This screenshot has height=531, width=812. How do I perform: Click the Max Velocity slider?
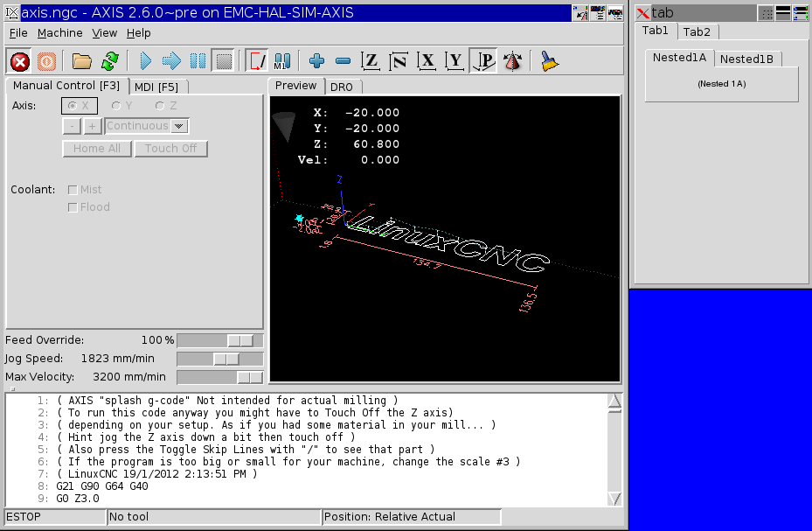click(220, 377)
